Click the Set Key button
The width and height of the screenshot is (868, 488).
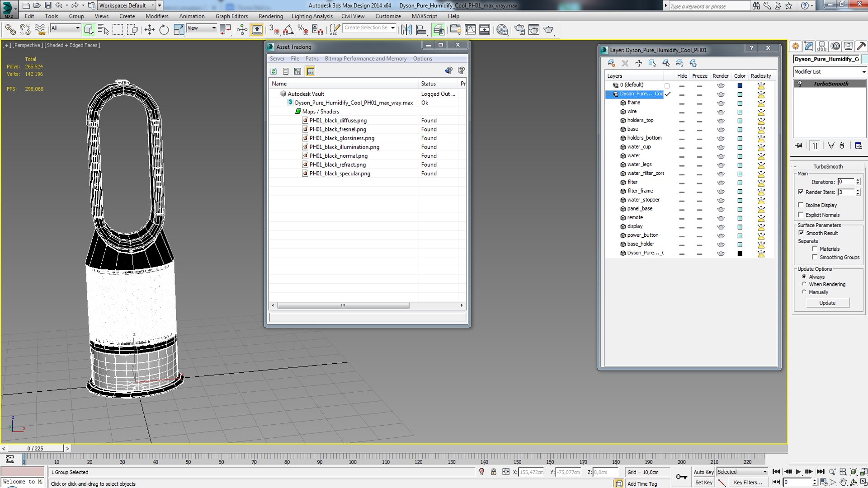(x=703, y=483)
